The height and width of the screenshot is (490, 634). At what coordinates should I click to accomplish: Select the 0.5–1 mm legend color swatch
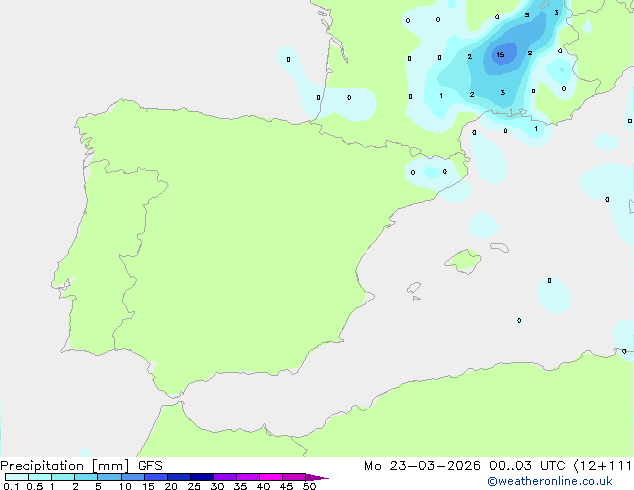[x=40, y=477]
